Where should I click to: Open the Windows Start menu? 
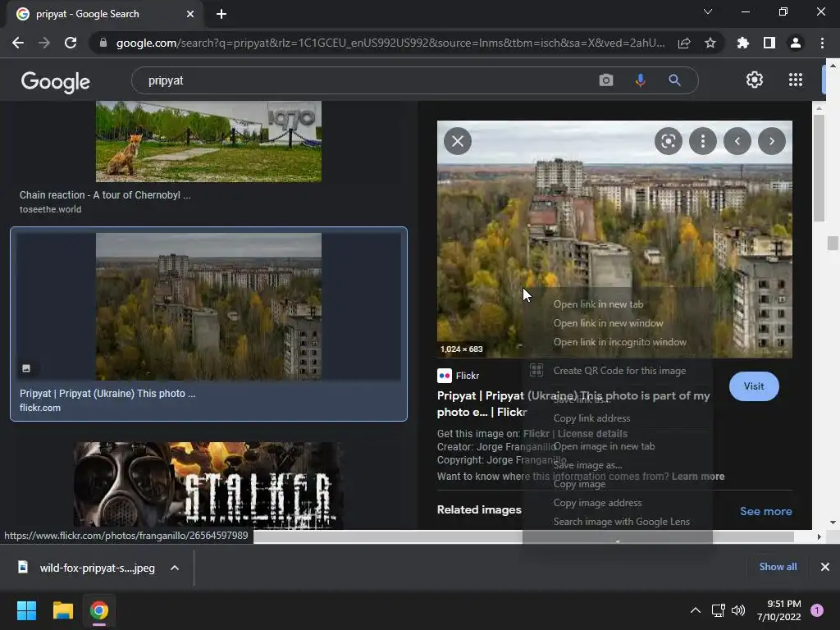tap(26, 610)
